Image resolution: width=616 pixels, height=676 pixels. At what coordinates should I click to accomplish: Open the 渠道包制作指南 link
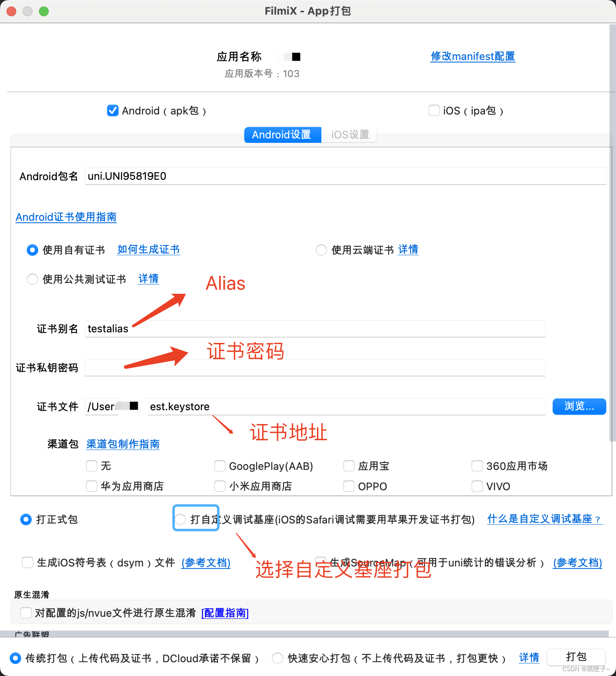(x=123, y=444)
